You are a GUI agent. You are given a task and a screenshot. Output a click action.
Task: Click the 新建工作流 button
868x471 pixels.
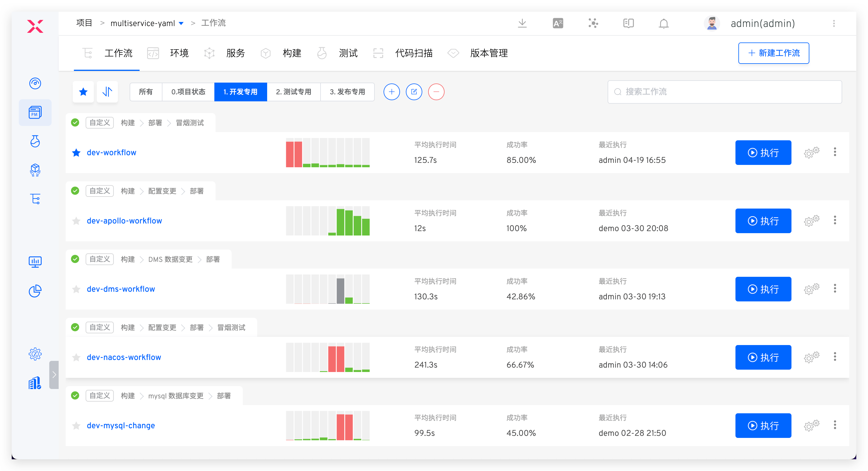click(773, 53)
